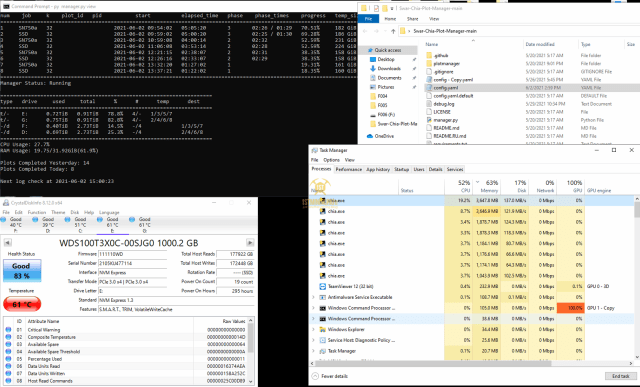
Task: Select the F: drive status at 40 °C
Action: coord(12,225)
